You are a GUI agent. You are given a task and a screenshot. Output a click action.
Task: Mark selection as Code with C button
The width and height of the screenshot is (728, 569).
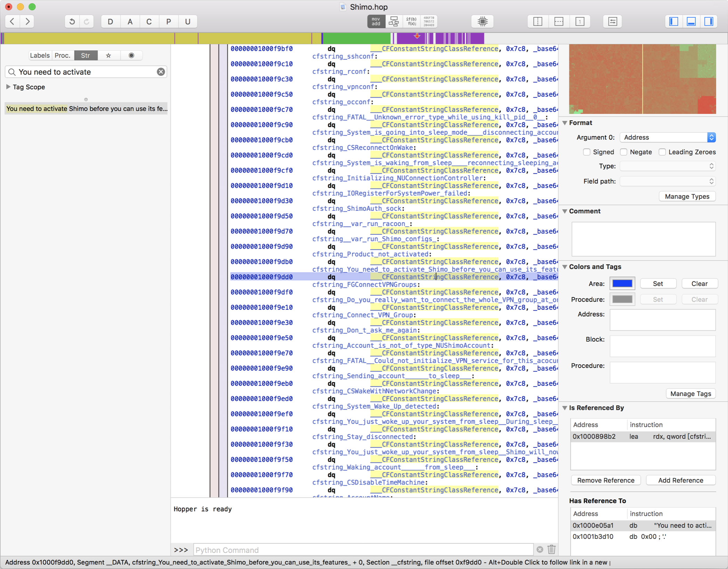(x=149, y=22)
